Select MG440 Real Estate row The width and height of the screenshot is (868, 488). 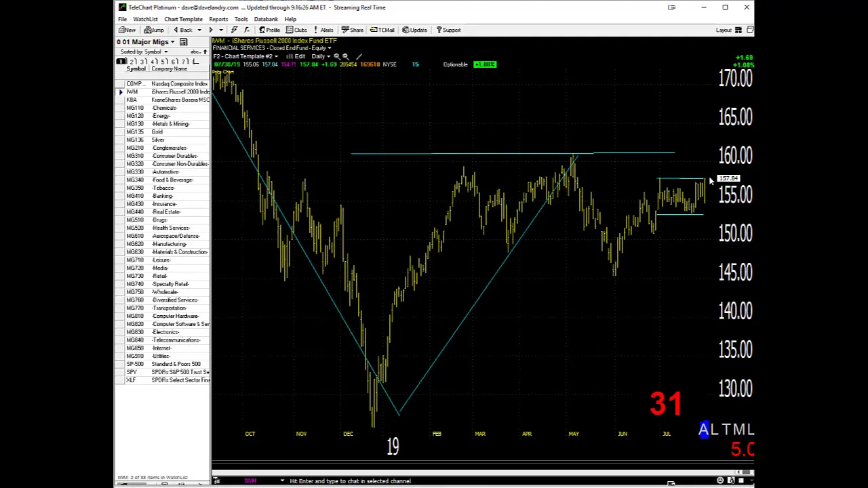click(x=163, y=212)
